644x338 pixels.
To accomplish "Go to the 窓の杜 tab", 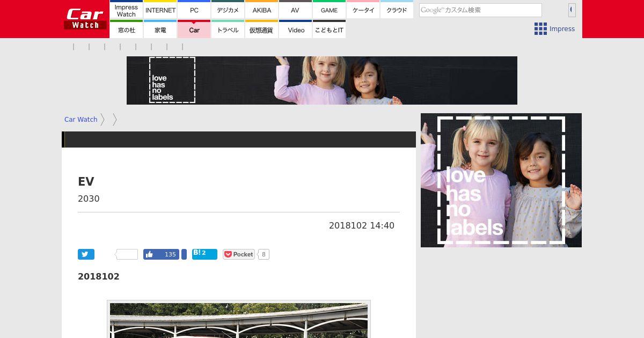I will [126, 30].
